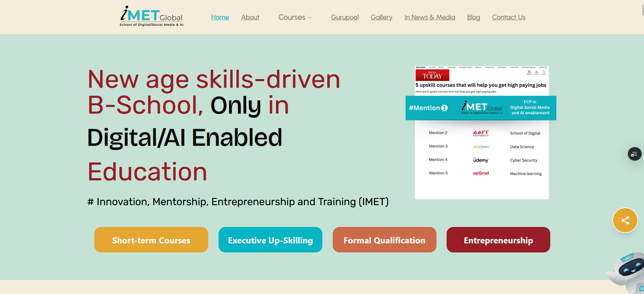Open the orange share floating button
The width and height of the screenshot is (644, 294).
coord(625,220)
